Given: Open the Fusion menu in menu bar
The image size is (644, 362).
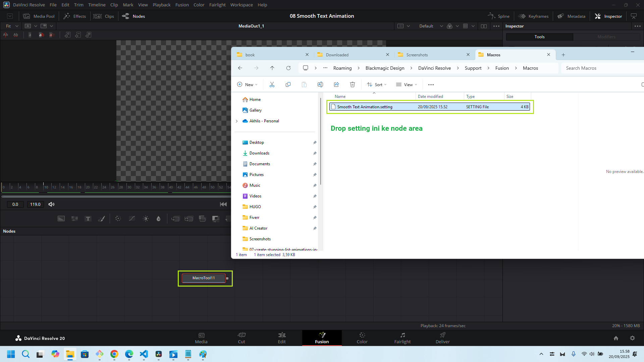Looking at the screenshot, I should coord(182,5).
